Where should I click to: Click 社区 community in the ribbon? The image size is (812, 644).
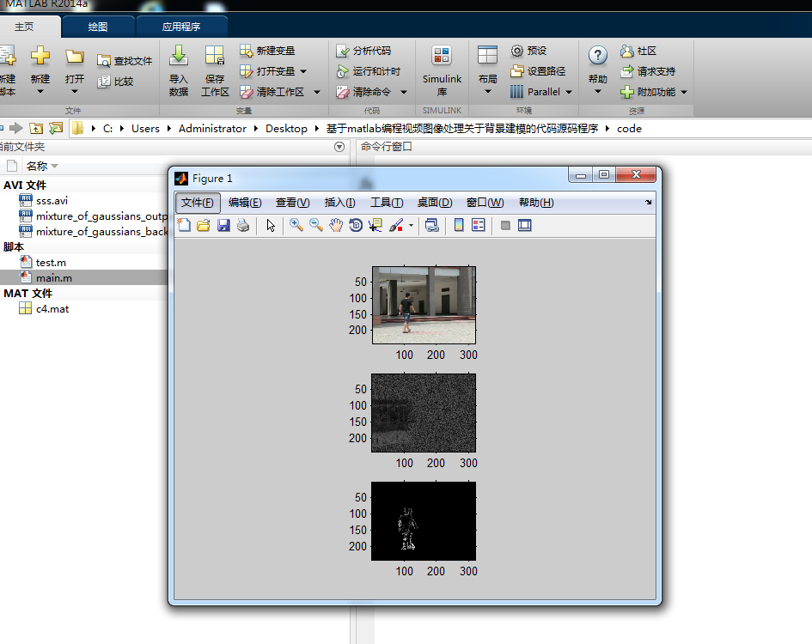click(x=638, y=51)
